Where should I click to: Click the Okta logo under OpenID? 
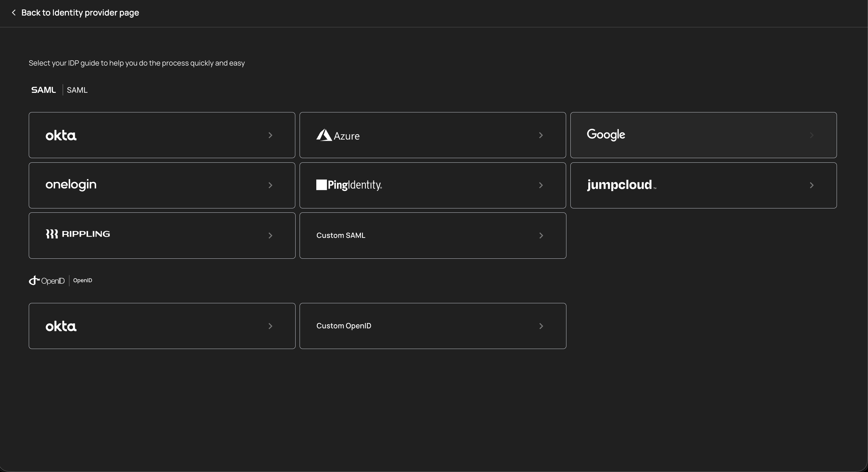(x=61, y=326)
